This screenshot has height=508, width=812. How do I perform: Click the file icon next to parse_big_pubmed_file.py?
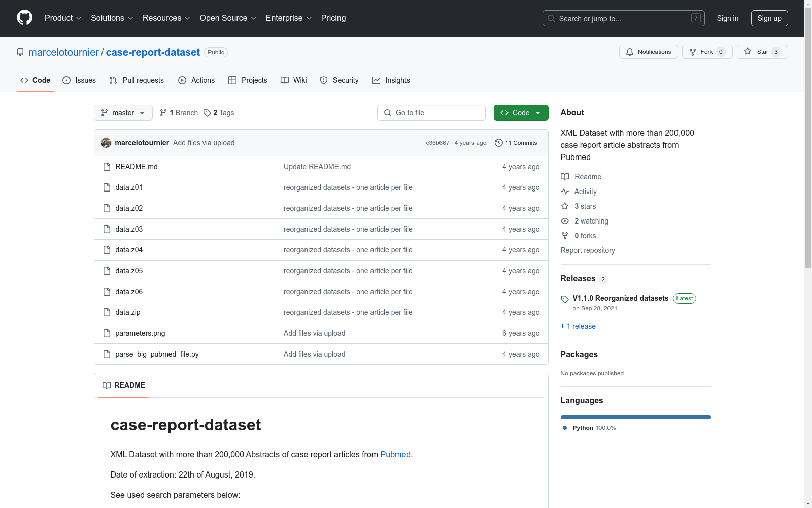(107, 354)
